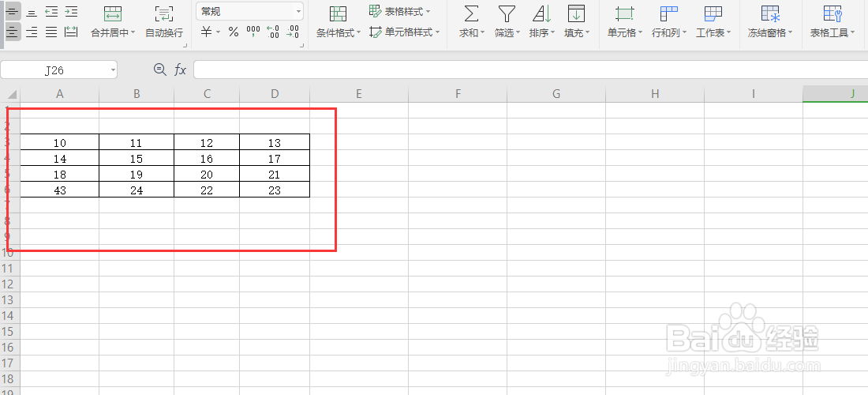Select the cell containing 13
Image resolution: width=868 pixels, height=395 pixels.
tap(275, 142)
